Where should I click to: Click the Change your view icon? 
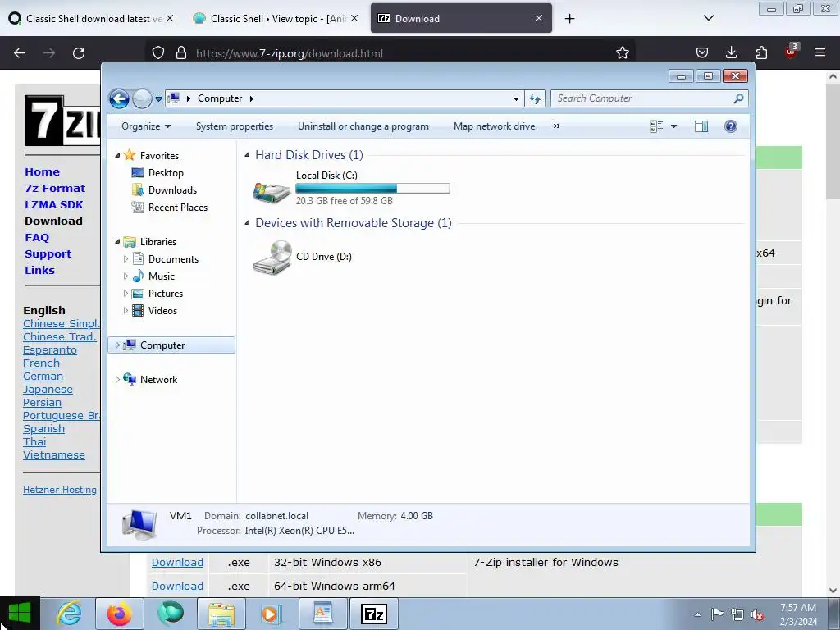point(656,126)
